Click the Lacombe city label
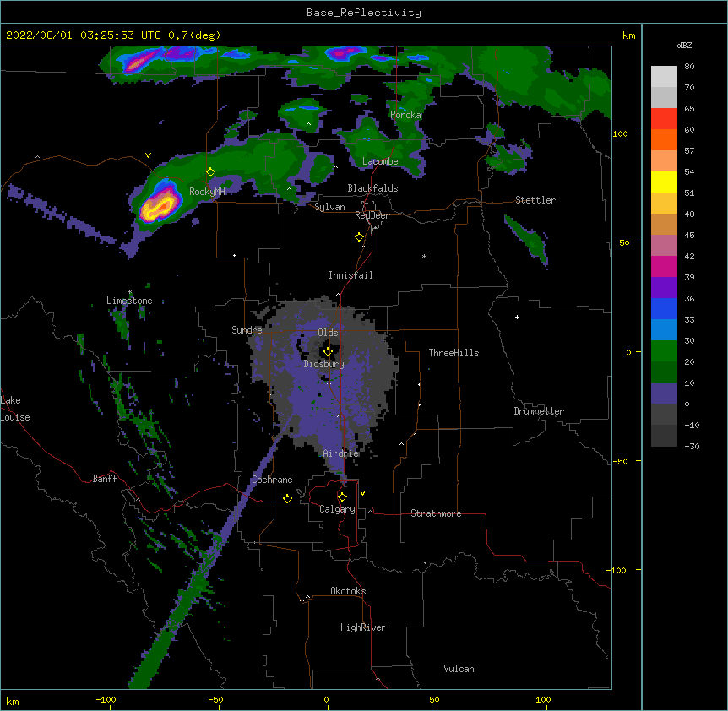 click(380, 161)
